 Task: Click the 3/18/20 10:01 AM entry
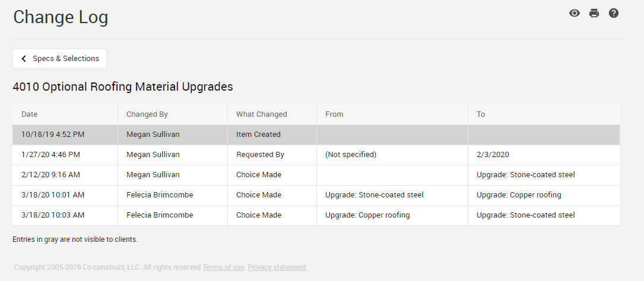(53, 195)
